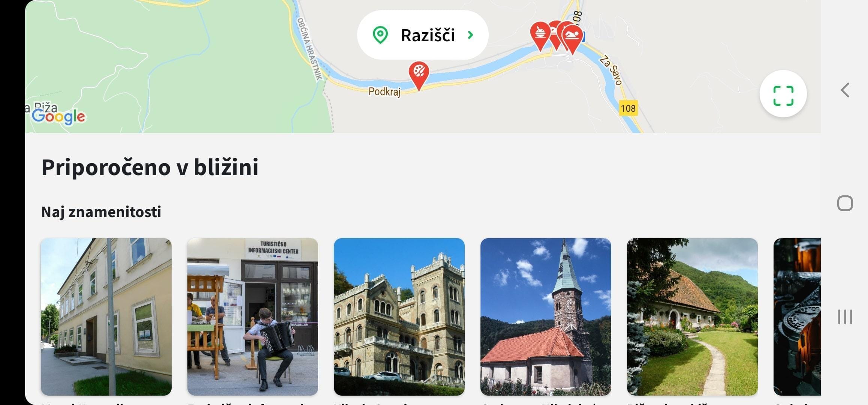Tap the Android home square button
Image resolution: width=868 pixels, height=405 pixels.
pyautogui.click(x=845, y=203)
